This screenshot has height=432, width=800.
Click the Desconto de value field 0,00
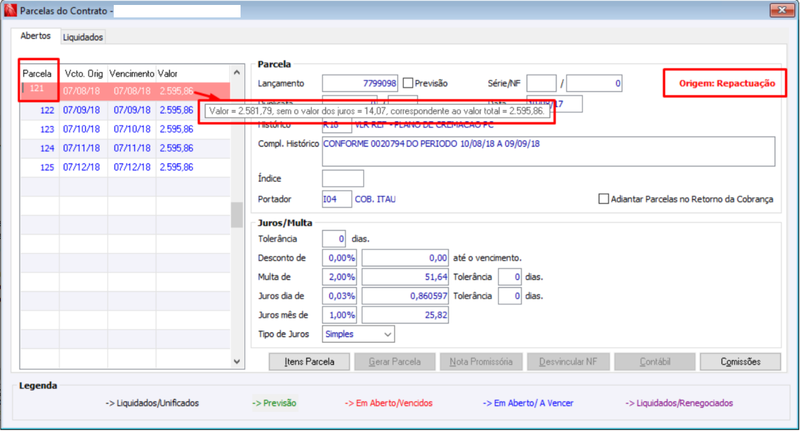click(x=405, y=258)
